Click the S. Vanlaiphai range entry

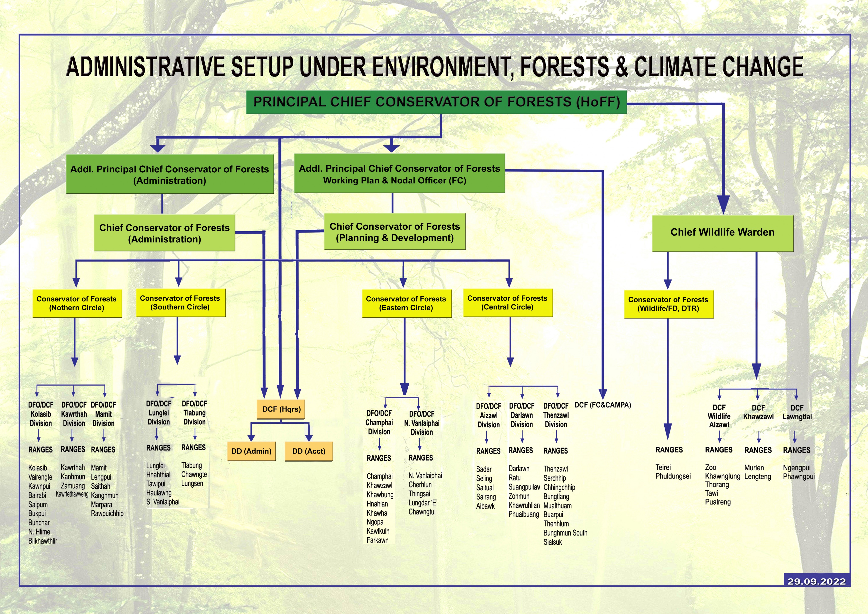[x=163, y=502]
